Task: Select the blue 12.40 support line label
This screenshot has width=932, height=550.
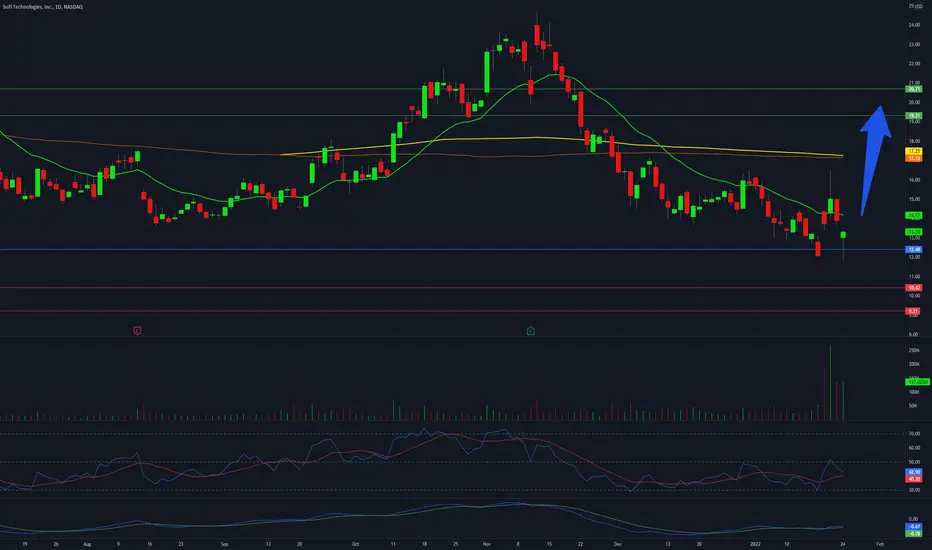Action: [x=914, y=249]
